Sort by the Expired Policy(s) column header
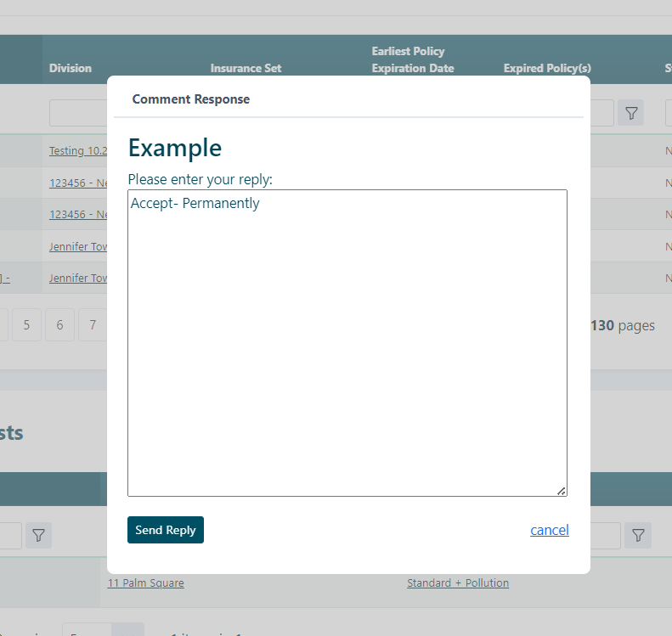The image size is (672, 636). [x=547, y=68]
